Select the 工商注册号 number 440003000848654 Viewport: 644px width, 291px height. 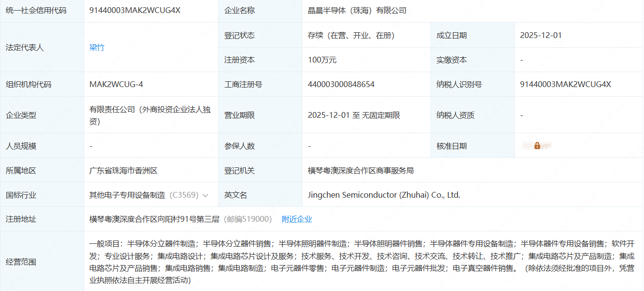tap(341, 85)
